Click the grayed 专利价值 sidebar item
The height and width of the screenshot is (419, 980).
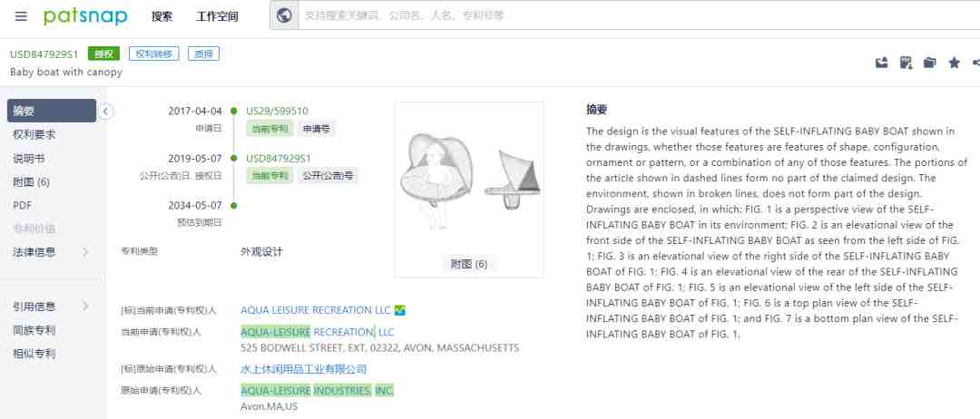tap(34, 229)
